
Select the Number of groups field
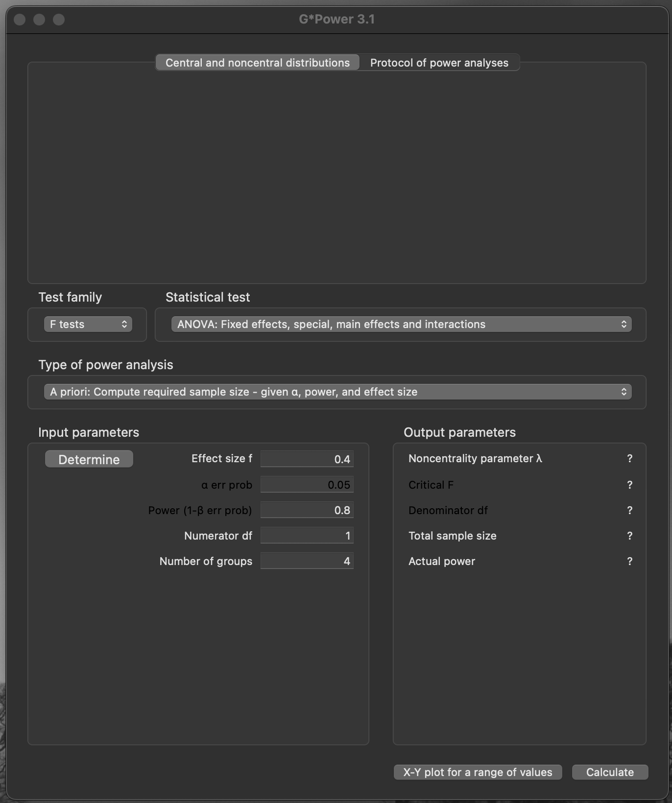point(307,561)
